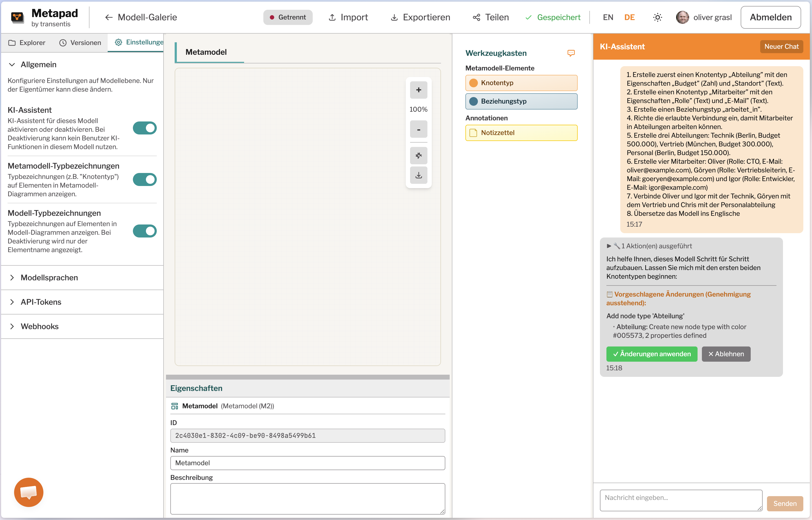This screenshot has height=520, width=812.
Task: Expand the executed actions disclosure triangle
Action: coord(609,246)
